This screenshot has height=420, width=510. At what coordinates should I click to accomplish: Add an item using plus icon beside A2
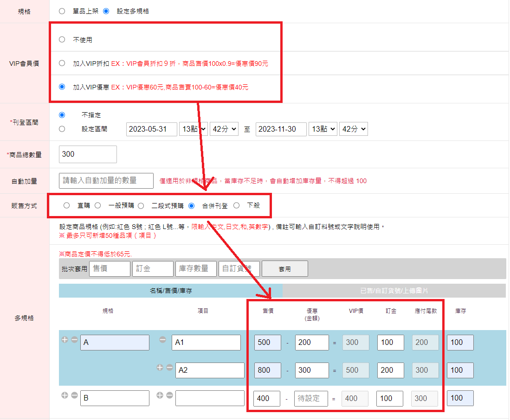(160, 367)
